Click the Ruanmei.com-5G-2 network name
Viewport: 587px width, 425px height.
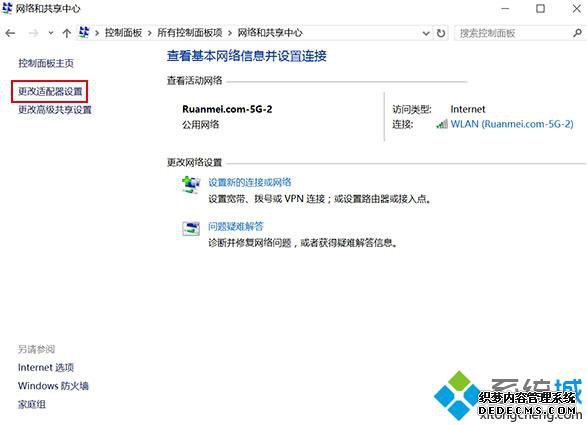pyautogui.click(x=227, y=109)
